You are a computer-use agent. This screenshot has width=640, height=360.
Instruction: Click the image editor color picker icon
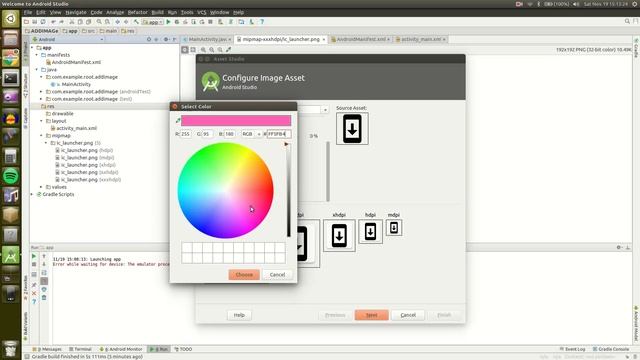tap(229, 49)
